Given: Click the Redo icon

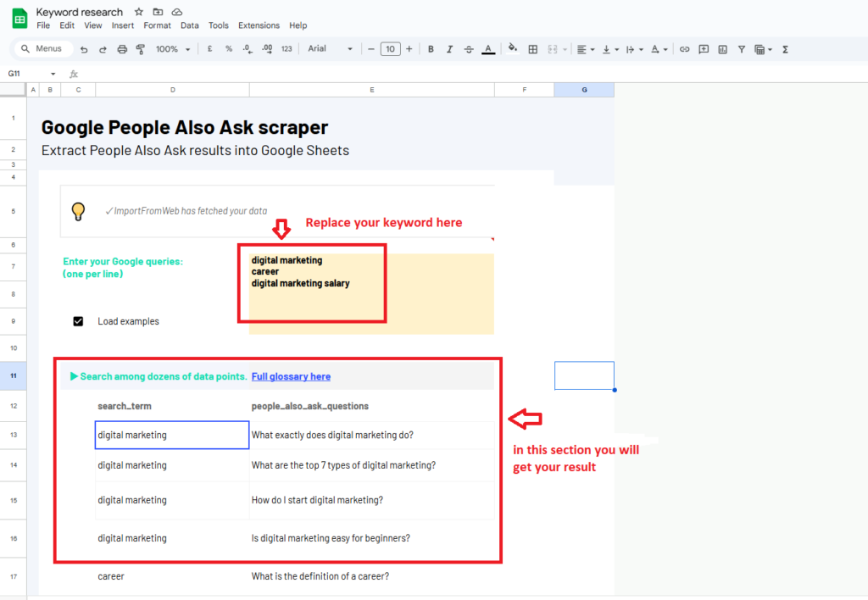Looking at the screenshot, I should point(103,49).
